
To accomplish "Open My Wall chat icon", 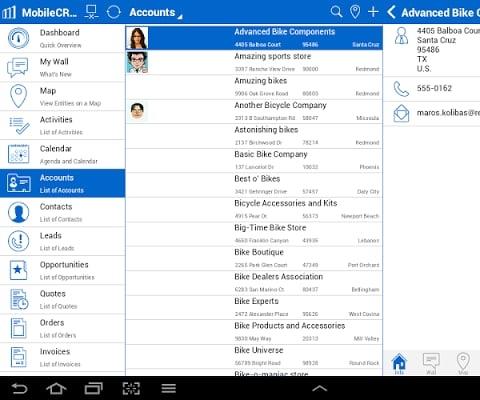I will click(18, 67).
